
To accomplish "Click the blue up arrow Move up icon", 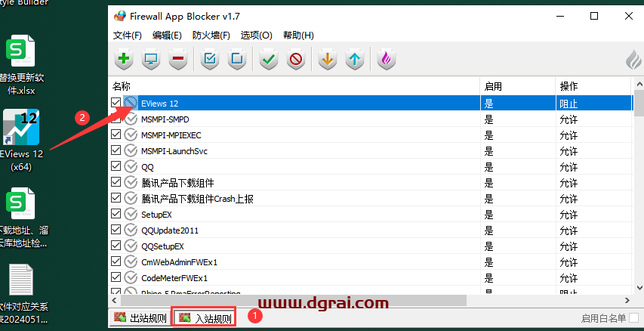I will (355, 60).
